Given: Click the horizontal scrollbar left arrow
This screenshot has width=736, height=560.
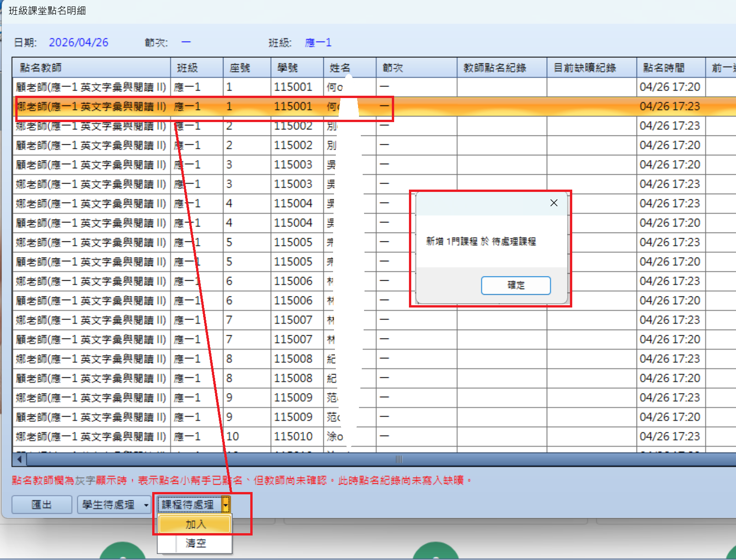Looking at the screenshot, I should click(x=19, y=459).
